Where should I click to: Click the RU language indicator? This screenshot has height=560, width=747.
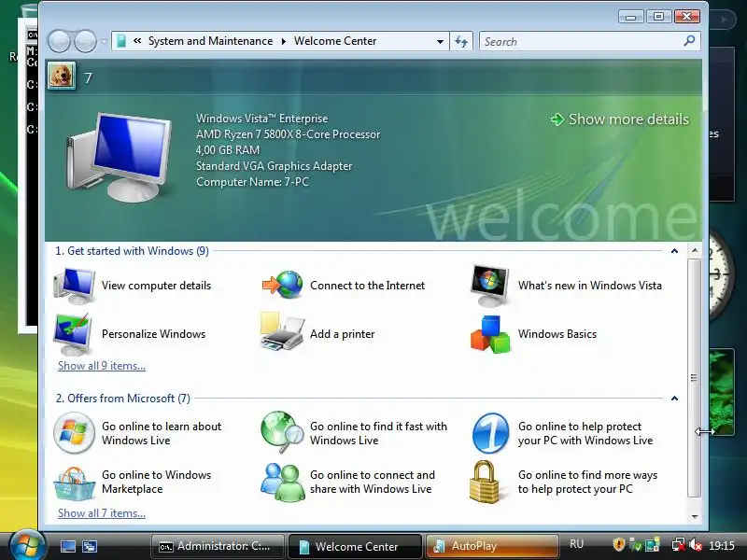(x=576, y=544)
